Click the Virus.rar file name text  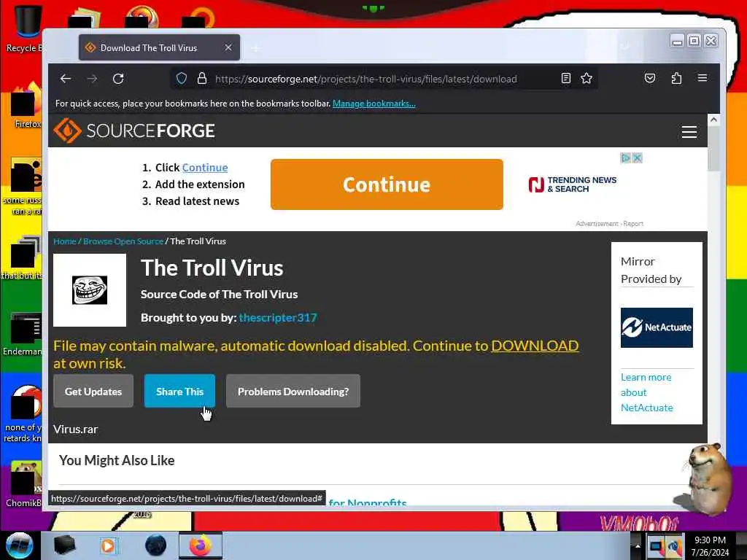tap(75, 429)
